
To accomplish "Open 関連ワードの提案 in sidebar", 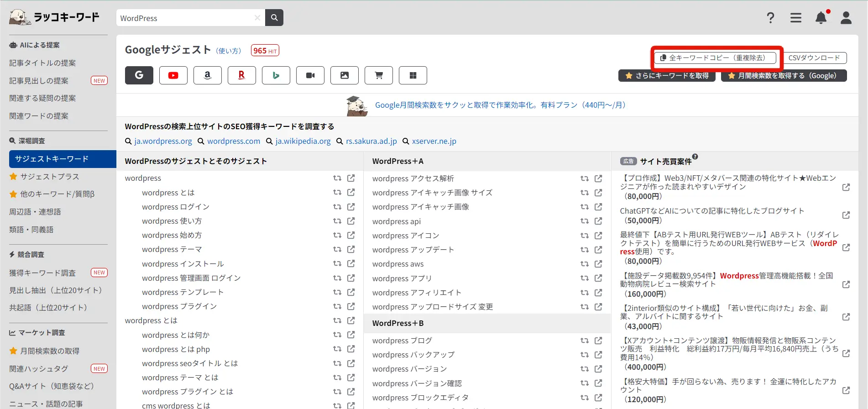I will (x=39, y=116).
